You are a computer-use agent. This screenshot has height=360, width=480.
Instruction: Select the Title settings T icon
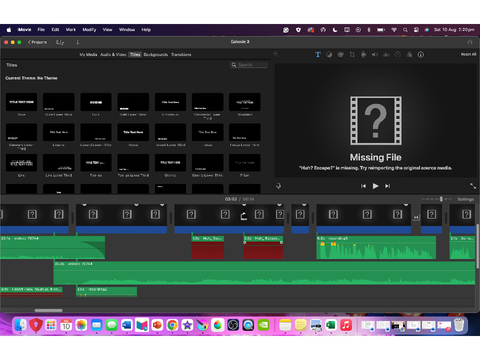coord(318,55)
